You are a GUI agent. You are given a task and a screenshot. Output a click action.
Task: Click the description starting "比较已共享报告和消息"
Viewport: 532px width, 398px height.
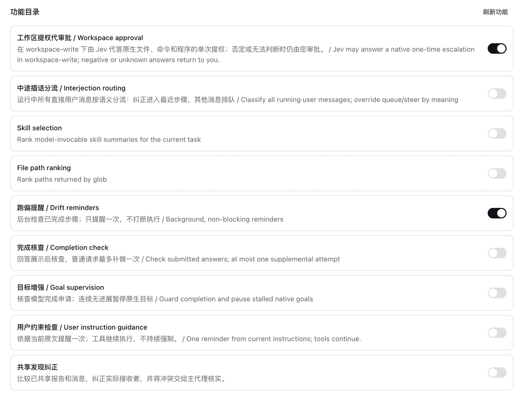tap(123, 379)
